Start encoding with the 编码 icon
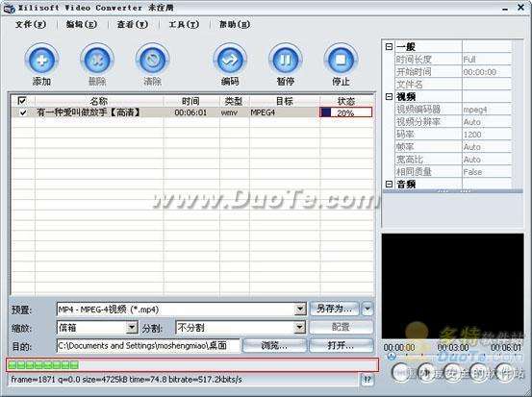Viewport: 532px width, 397px height. click(x=230, y=60)
